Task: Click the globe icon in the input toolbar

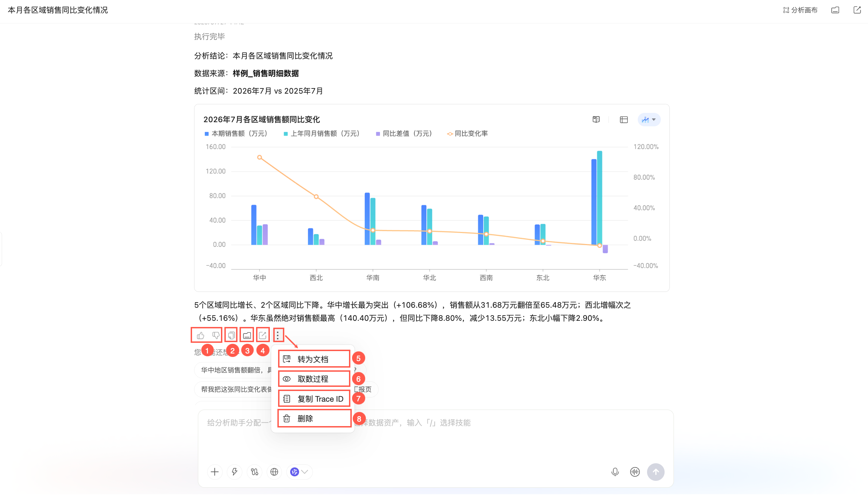Action: (x=274, y=472)
